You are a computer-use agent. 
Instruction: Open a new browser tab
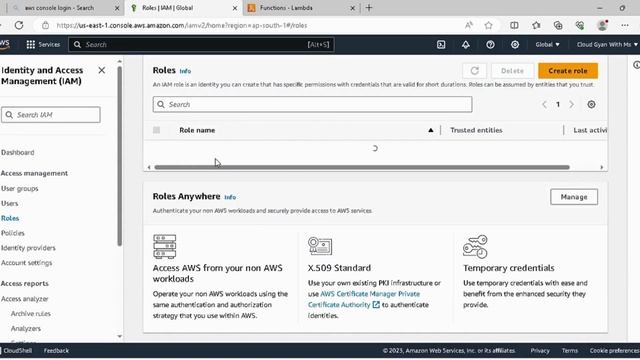(369, 8)
